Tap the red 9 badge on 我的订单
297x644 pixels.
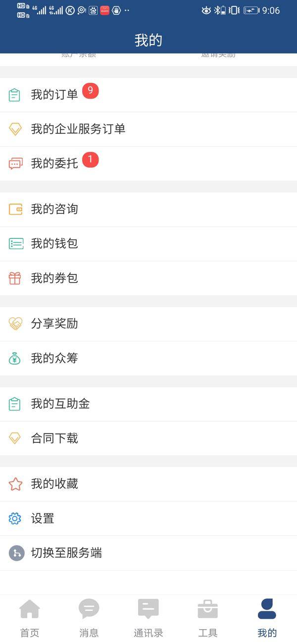90,91
